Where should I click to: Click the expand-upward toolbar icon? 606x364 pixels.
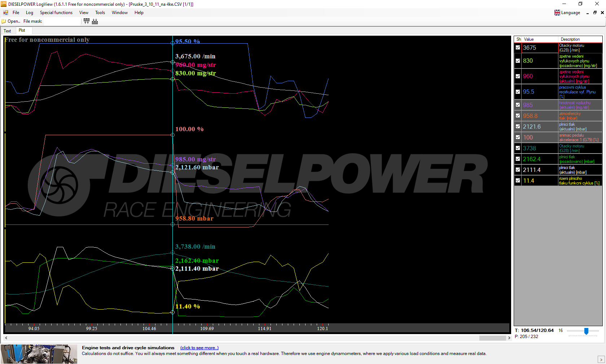coord(87,21)
